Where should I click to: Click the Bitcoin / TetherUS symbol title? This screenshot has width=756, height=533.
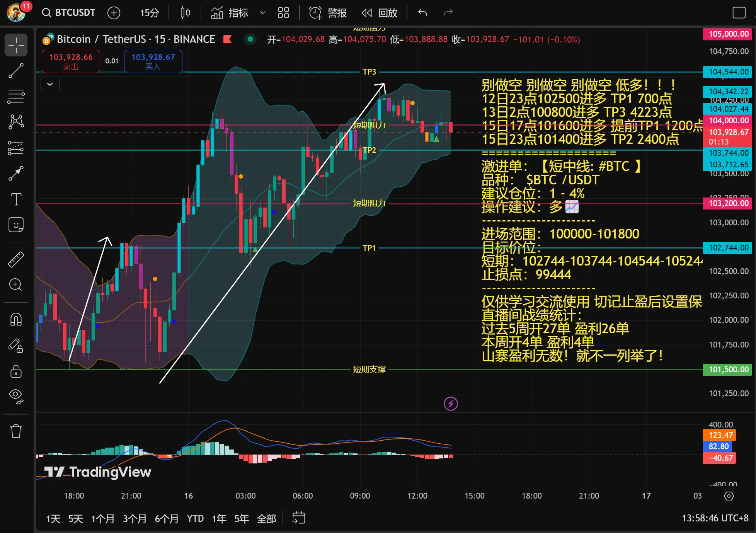136,39
